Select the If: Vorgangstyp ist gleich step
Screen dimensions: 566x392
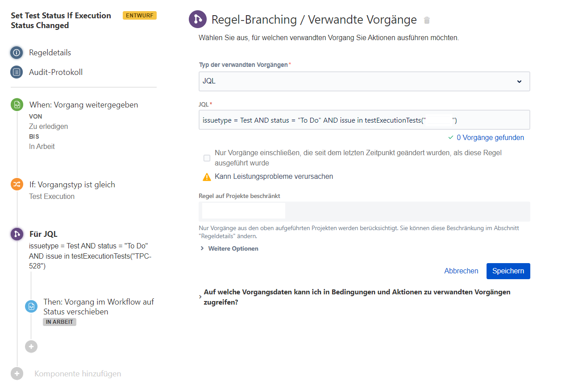[x=72, y=185]
